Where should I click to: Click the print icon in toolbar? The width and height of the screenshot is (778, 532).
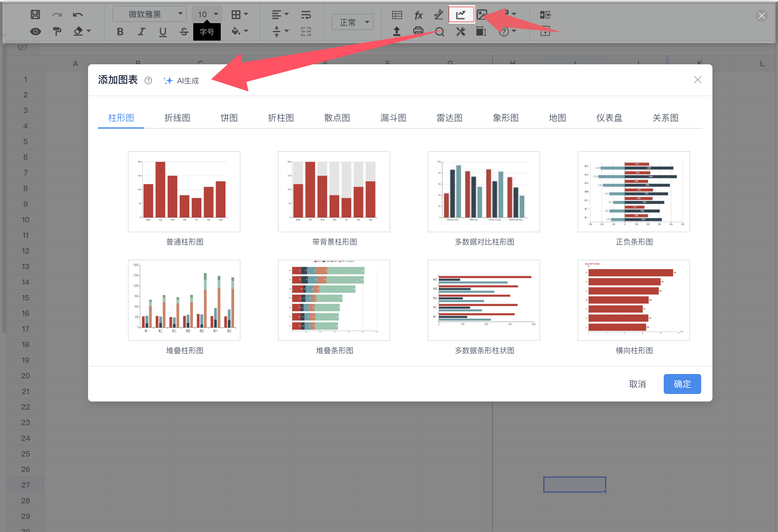[418, 32]
